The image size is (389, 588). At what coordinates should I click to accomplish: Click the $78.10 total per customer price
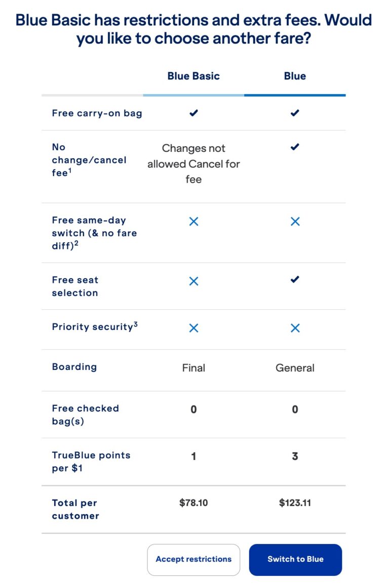[x=193, y=503]
